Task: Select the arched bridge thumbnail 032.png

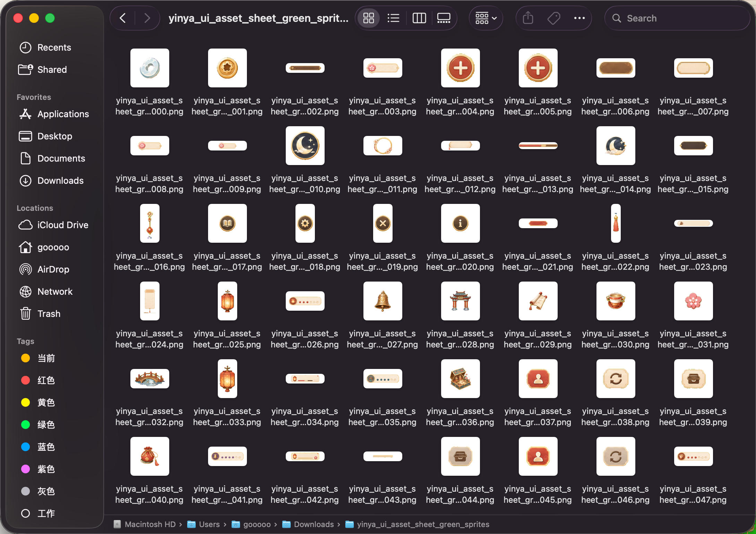Action: pos(150,379)
